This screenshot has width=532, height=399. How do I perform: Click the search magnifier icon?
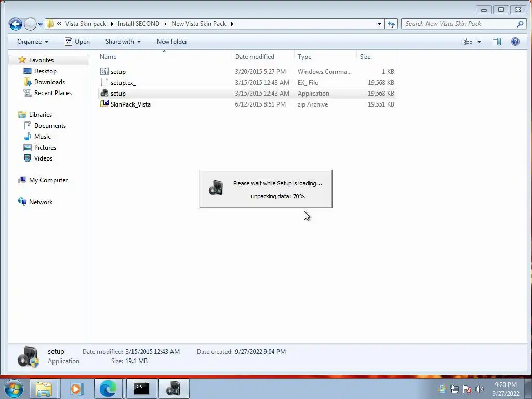coord(520,24)
